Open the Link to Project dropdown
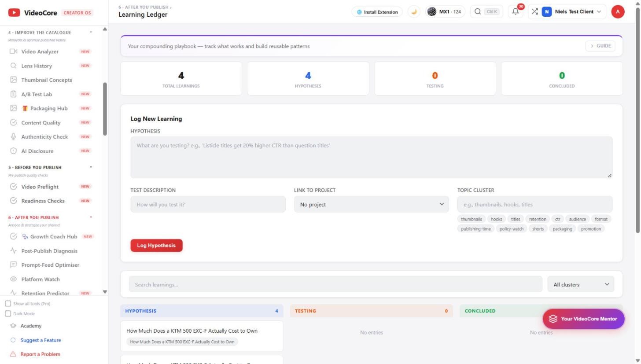Viewport: 641px width, 364px height. (372, 204)
